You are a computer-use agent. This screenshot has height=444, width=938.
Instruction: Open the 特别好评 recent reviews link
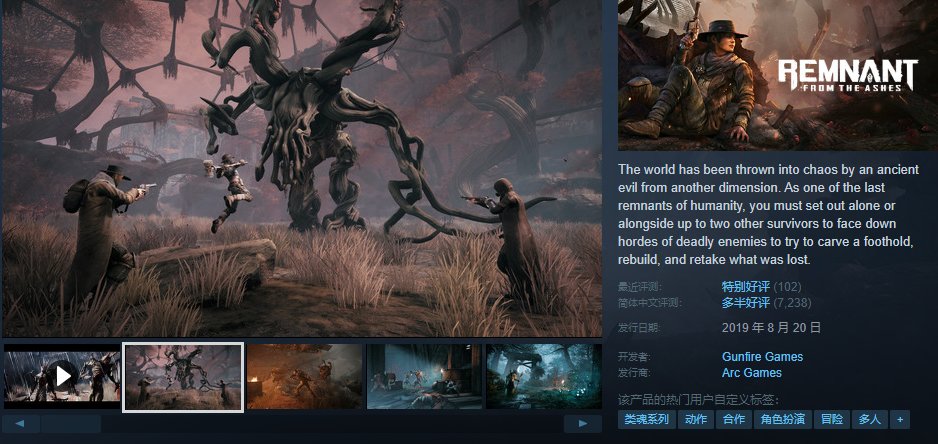(745, 287)
